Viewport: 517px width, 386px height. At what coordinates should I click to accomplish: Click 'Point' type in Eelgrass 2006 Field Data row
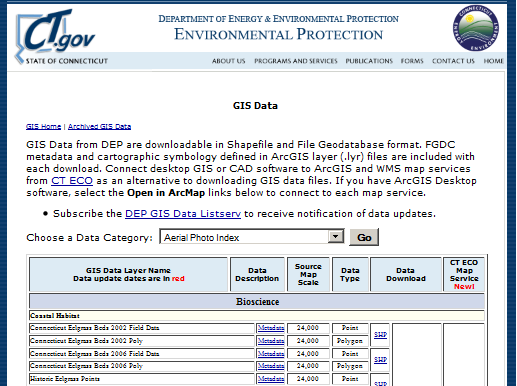click(350, 354)
